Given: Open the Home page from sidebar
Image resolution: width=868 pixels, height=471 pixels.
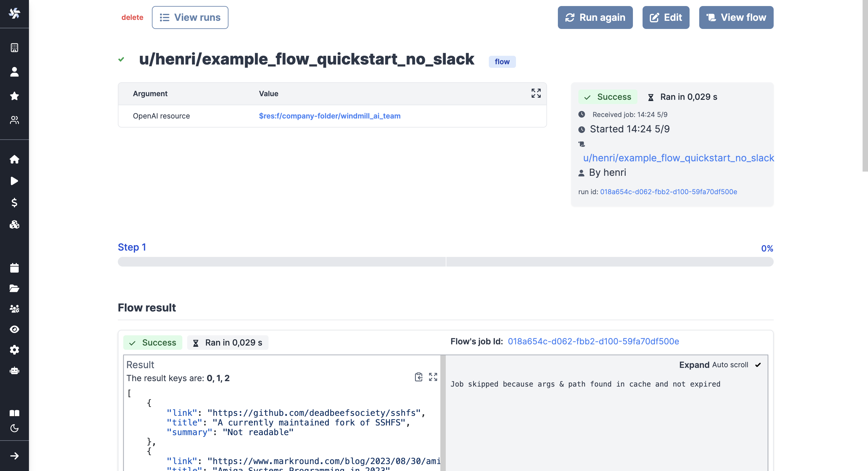Looking at the screenshot, I should [14, 159].
